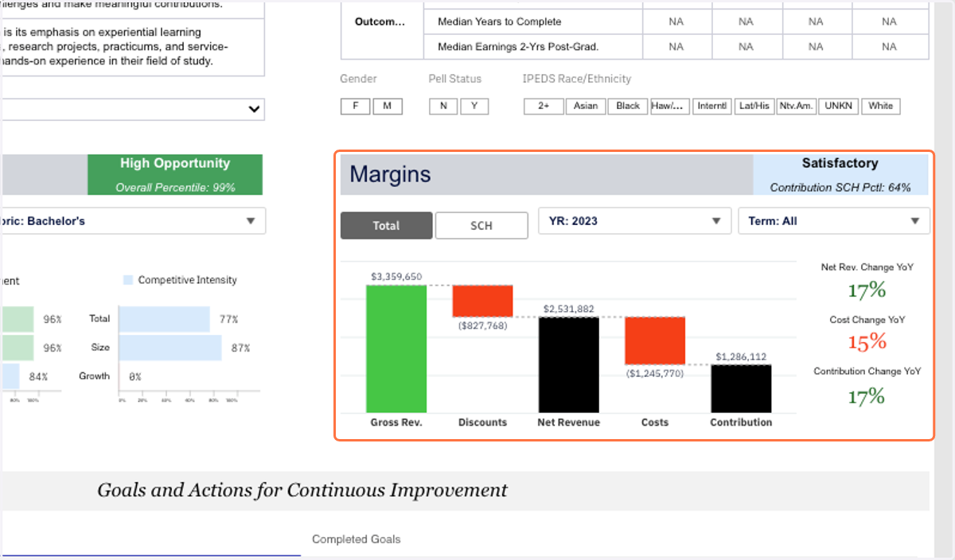Select the Total margins view button
955x560 pixels.
[x=386, y=225]
